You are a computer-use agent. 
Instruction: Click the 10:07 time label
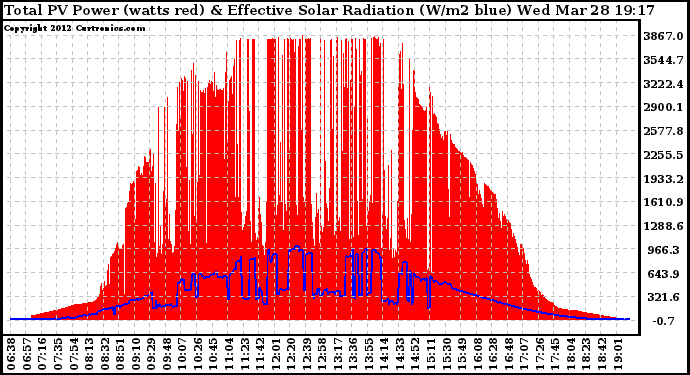point(183,353)
